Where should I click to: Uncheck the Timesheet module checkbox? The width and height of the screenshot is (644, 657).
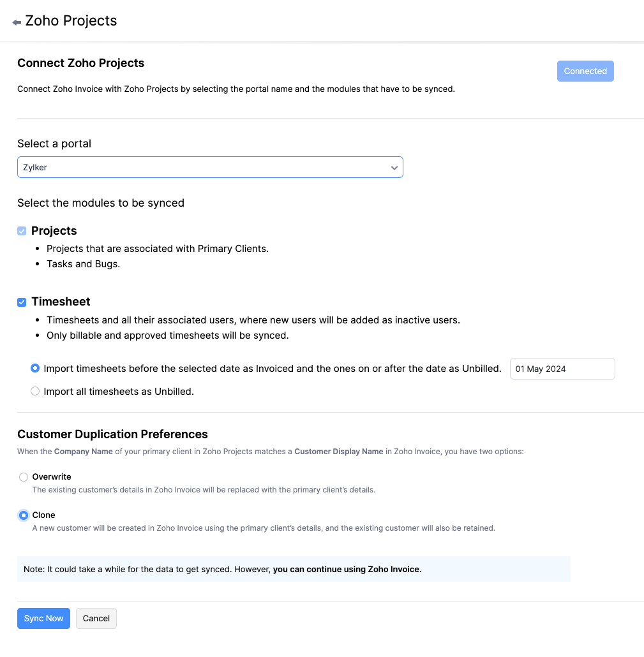coord(22,302)
